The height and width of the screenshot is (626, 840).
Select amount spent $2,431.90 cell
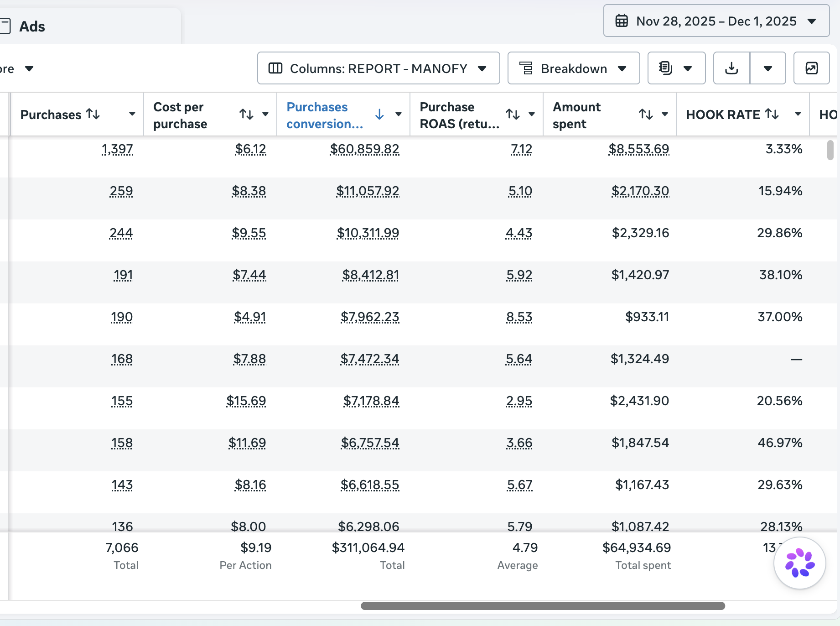pyautogui.click(x=639, y=401)
